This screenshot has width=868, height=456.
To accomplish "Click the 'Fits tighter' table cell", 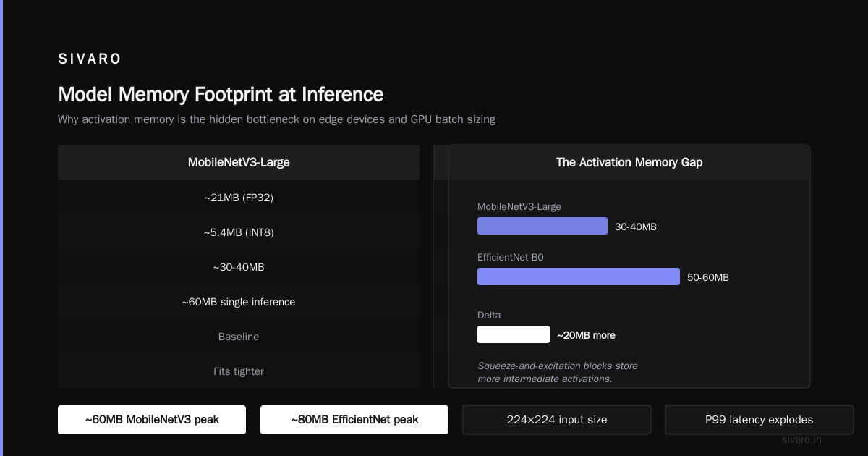I will pyautogui.click(x=239, y=371).
